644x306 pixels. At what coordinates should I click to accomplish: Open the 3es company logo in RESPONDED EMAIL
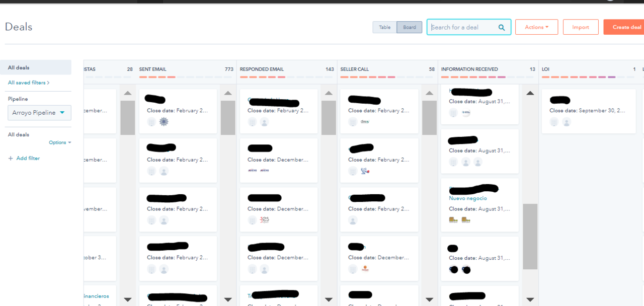[x=265, y=220]
